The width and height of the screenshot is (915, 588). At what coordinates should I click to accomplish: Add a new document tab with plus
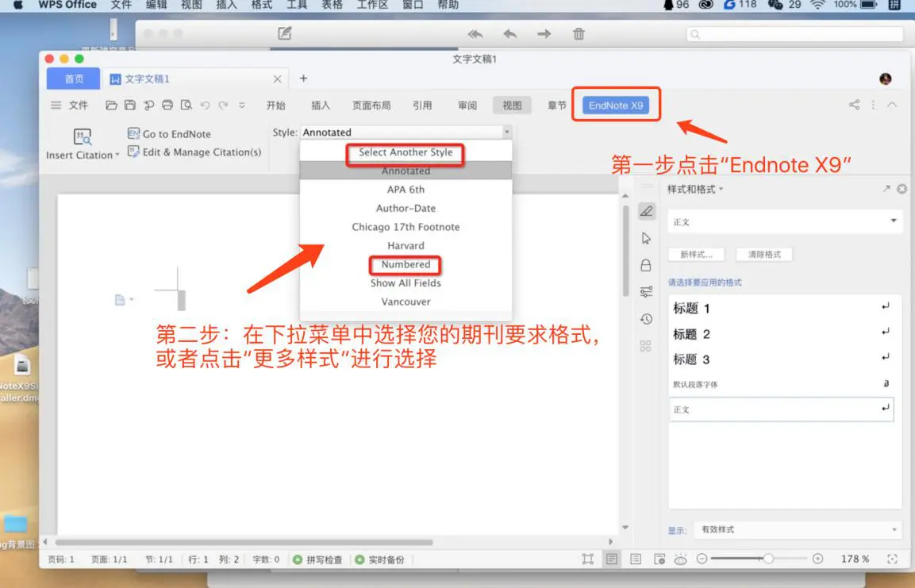(x=303, y=79)
